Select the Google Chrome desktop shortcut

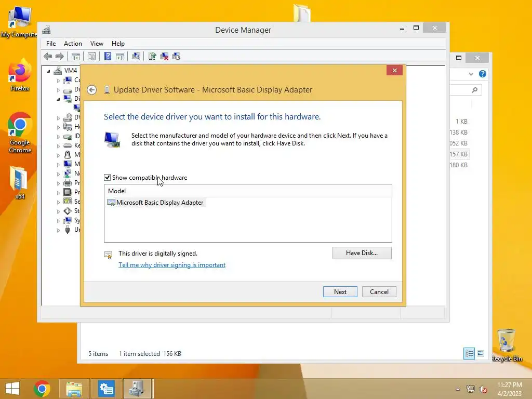pyautogui.click(x=20, y=133)
